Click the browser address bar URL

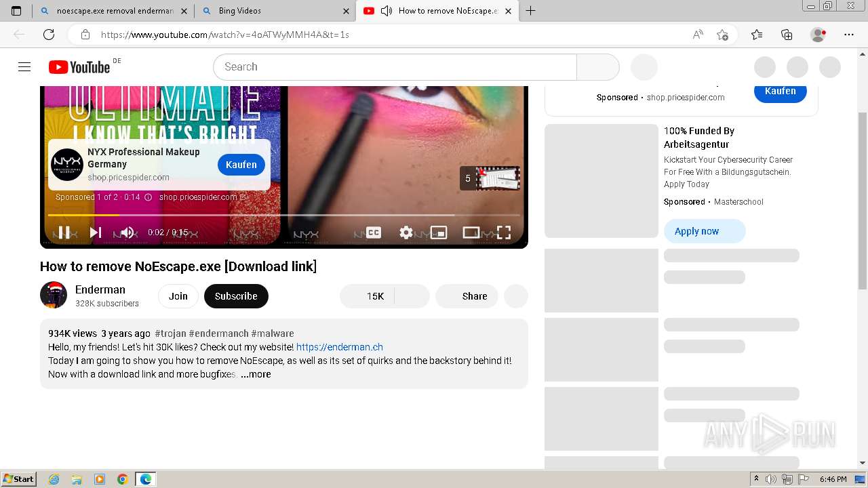pyautogui.click(x=225, y=35)
